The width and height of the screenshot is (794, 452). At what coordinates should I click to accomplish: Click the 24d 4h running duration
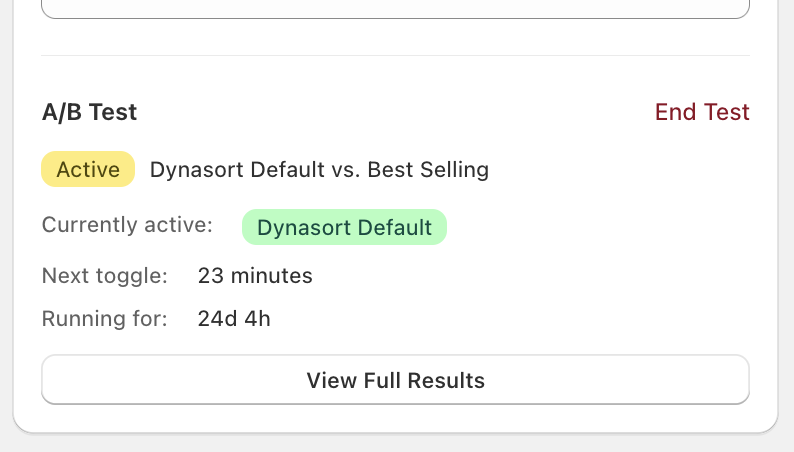[234, 319]
